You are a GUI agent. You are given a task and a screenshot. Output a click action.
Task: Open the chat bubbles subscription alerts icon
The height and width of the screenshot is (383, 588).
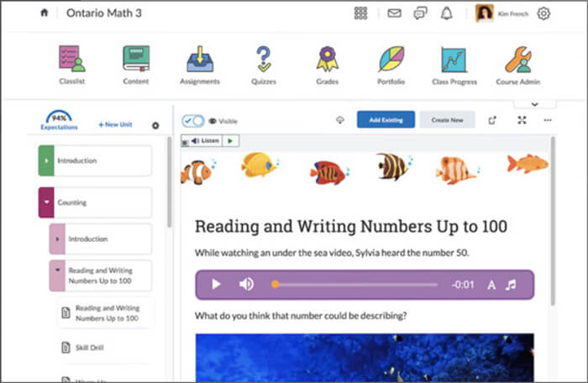[420, 13]
